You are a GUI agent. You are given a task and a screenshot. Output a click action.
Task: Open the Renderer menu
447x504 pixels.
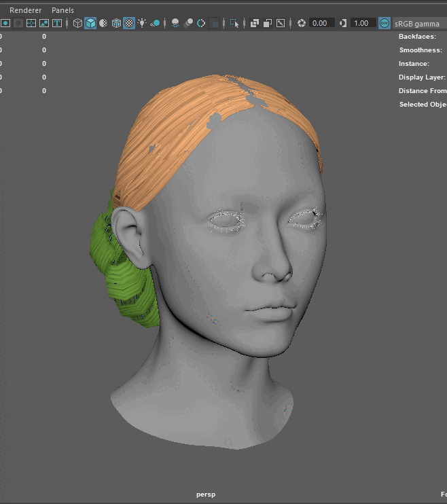pyautogui.click(x=25, y=10)
